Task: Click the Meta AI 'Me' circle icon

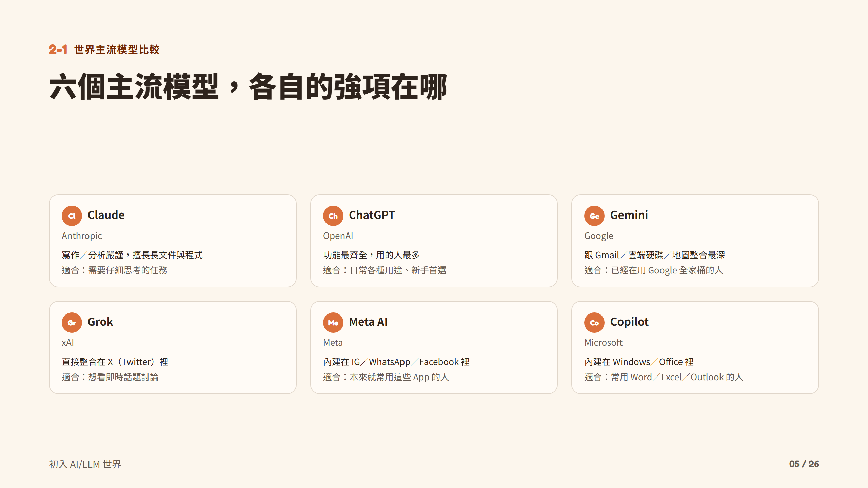Action: pos(333,323)
